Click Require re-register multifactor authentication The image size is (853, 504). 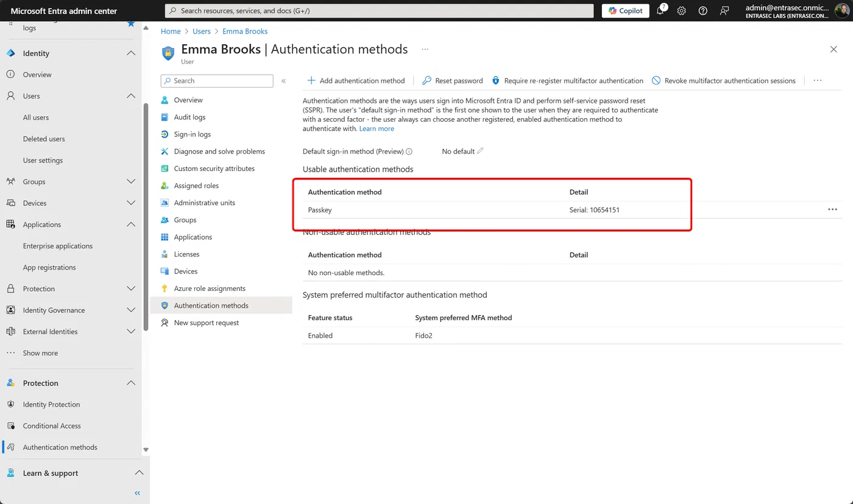(x=567, y=80)
